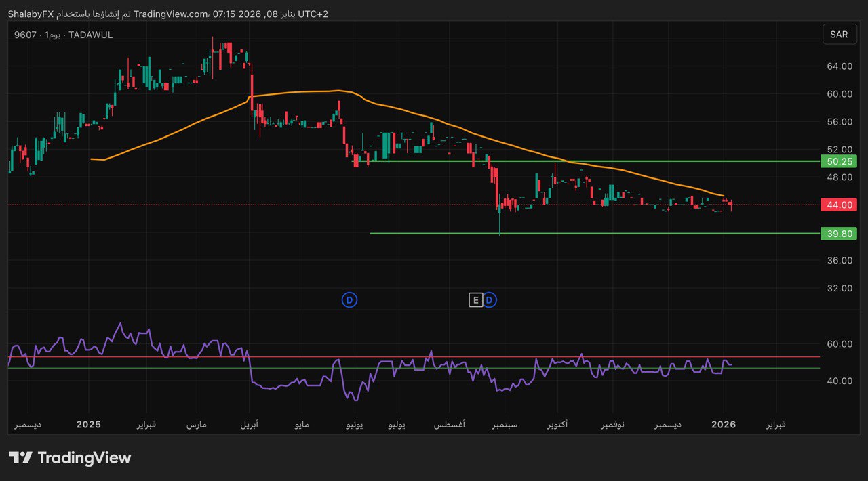Click the 32.00 price scale label

[x=839, y=288]
